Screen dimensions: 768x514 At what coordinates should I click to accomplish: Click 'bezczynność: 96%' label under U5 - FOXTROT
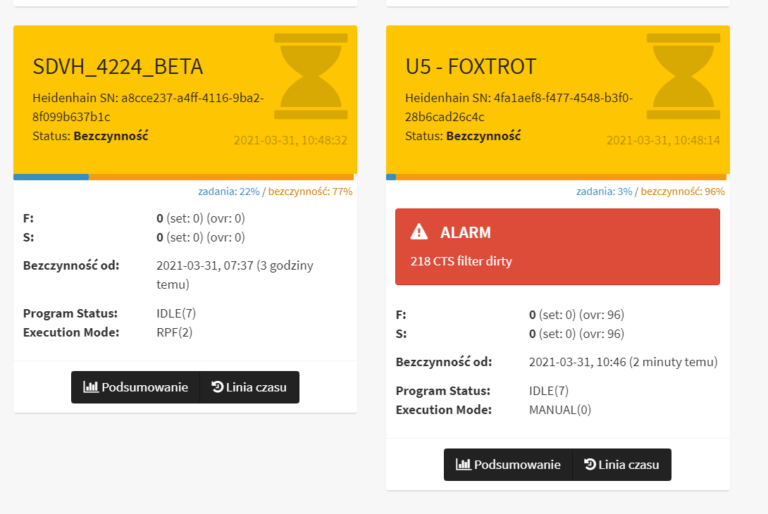click(683, 192)
